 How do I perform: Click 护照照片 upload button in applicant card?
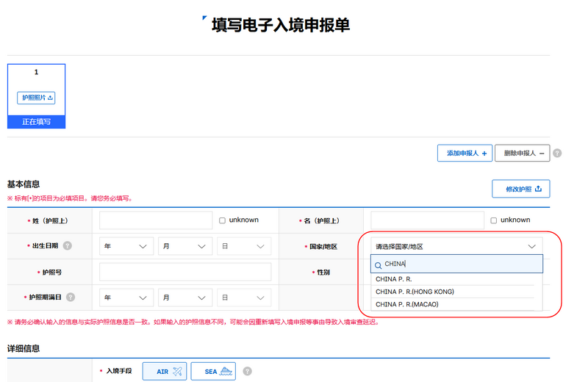point(36,98)
